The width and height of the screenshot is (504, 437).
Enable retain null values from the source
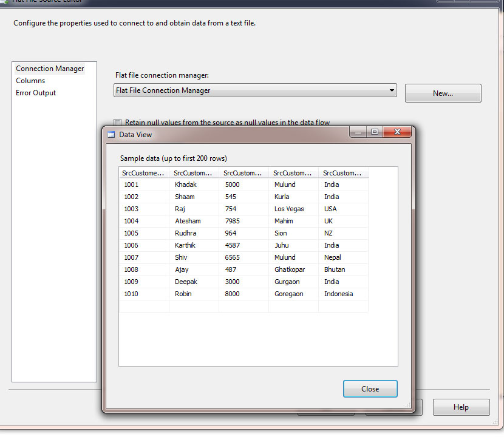click(x=117, y=122)
